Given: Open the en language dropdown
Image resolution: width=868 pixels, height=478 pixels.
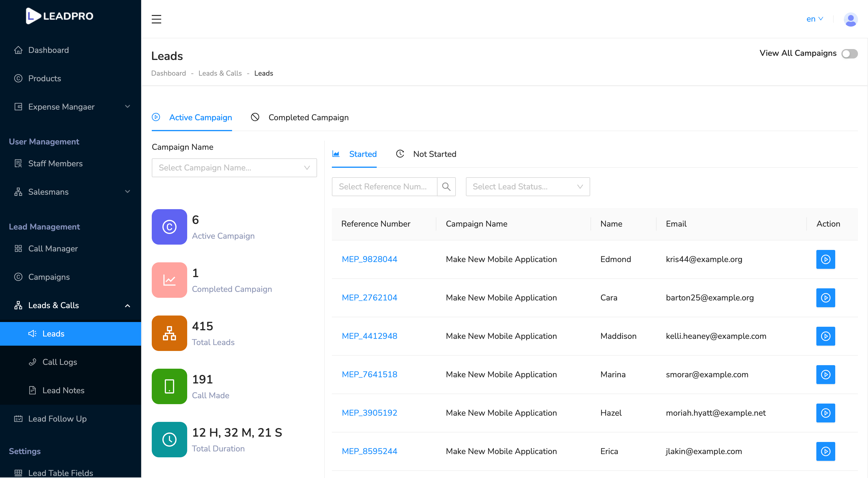Looking at the screenshot, I should click(x=815, y=19).
